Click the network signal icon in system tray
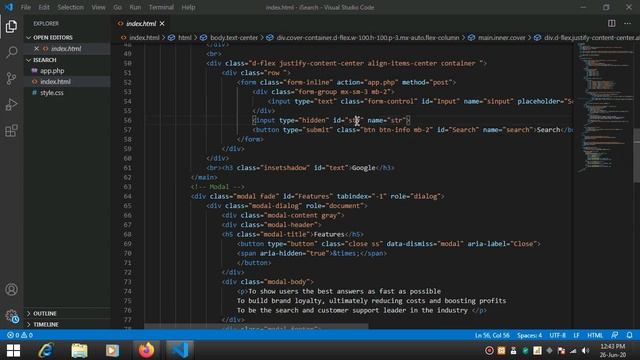The height and width of the screenshot is (360, 640). 573,351
